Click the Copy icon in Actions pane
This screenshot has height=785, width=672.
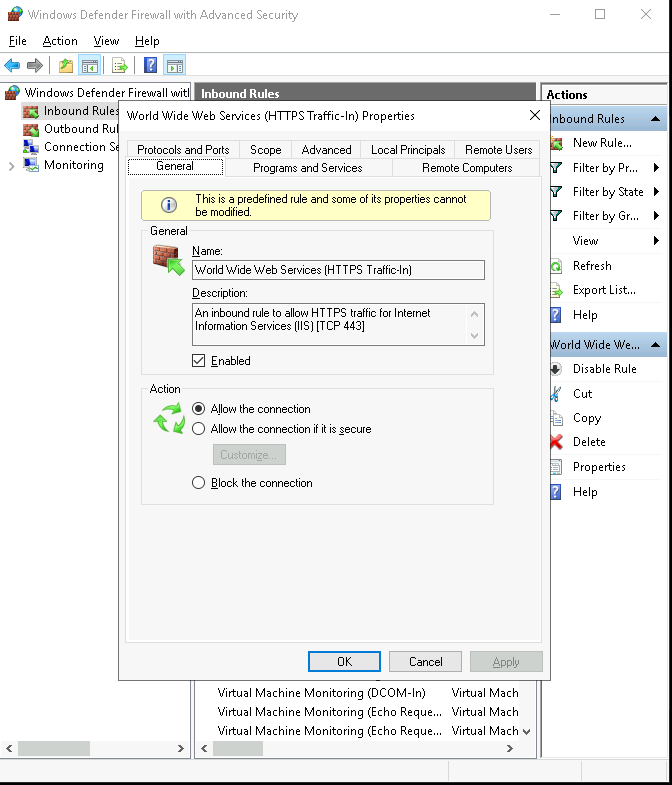[556, 418]
